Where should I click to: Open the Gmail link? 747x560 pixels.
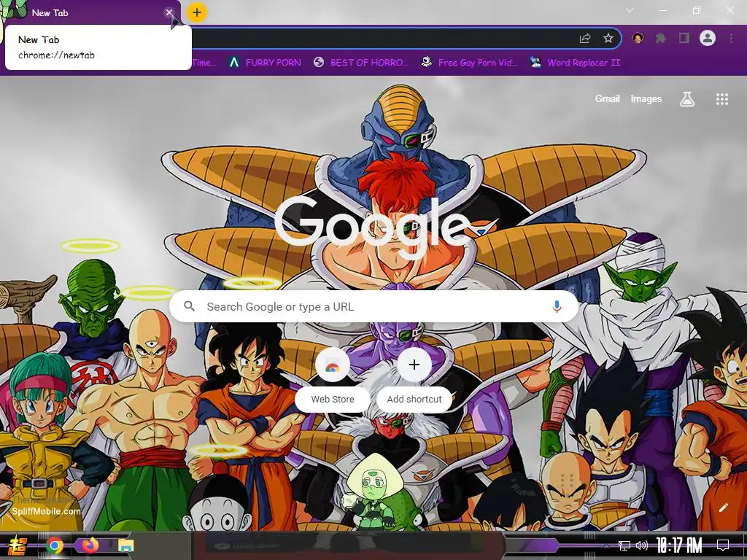point(607,98)
